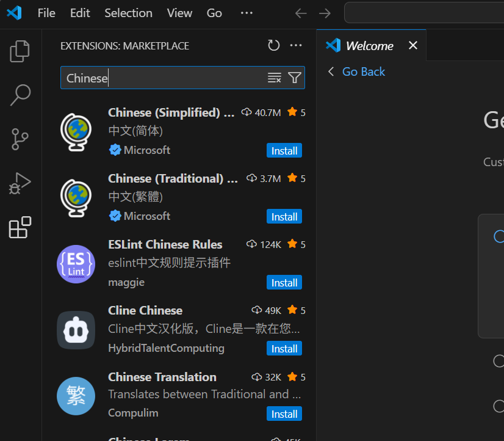The height and width of the screenshot is (441, 504).
Task: Click the command center search bar at top
Action: (x=424, y=13)
